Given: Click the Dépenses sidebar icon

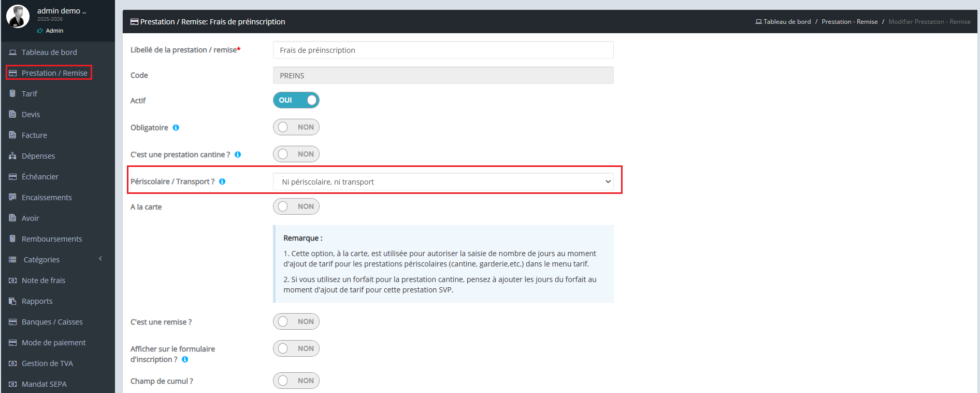Looking at the screenshot, I should tap(12, 156).
